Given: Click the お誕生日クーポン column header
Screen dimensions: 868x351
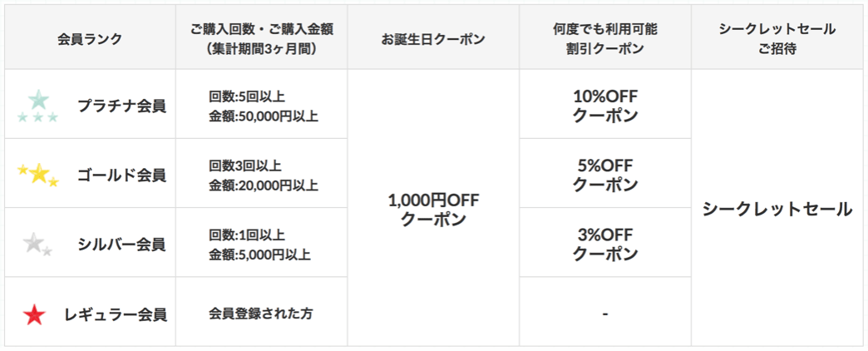Looking at the screenshot, I should 433,39.
